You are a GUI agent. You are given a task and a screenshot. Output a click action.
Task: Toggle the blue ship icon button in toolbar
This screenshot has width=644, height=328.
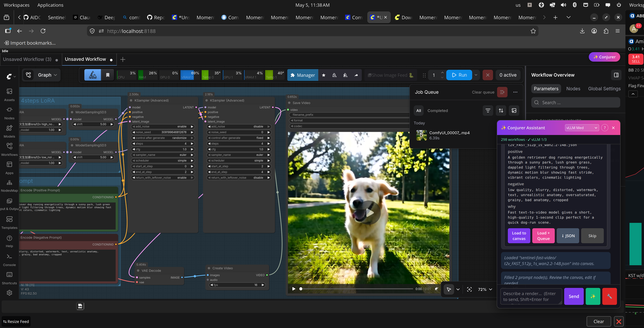[x=93, y=75]
